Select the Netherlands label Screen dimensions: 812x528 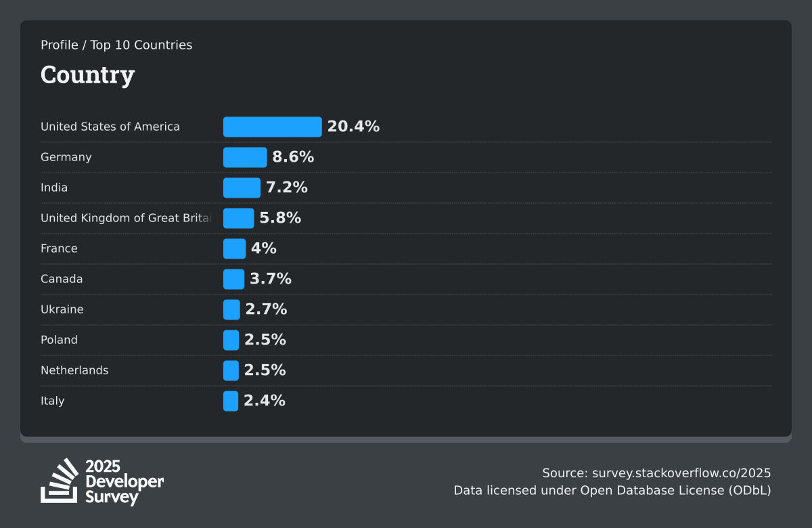[74, 370]
